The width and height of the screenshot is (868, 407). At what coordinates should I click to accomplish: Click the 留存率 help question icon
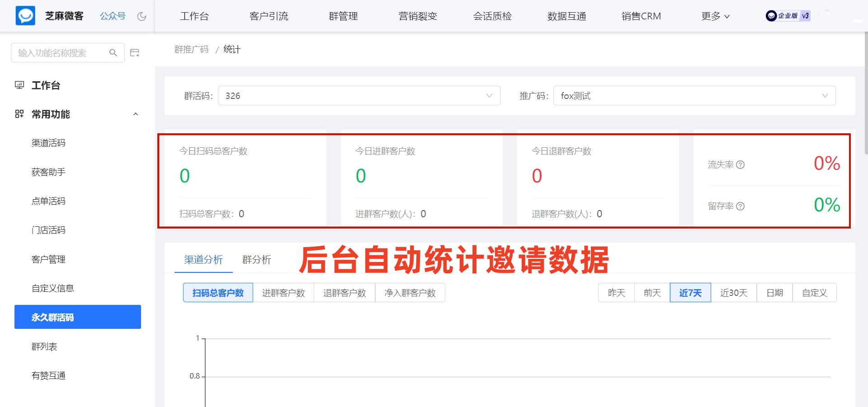click(x=740, y=206)
